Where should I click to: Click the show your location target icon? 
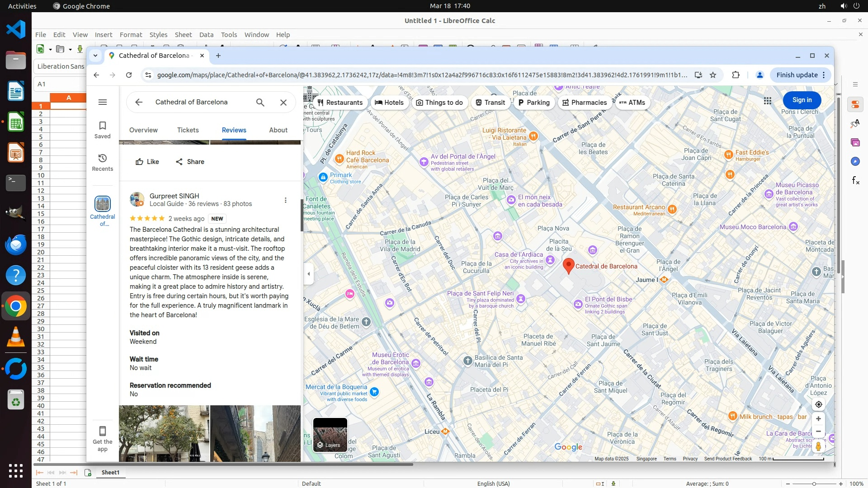pyautogui.click(x=818, y=404)
